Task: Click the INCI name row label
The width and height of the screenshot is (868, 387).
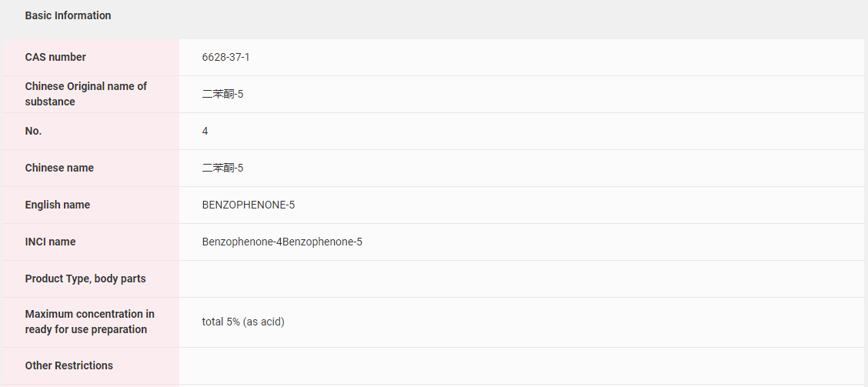Action: point(50,242)
